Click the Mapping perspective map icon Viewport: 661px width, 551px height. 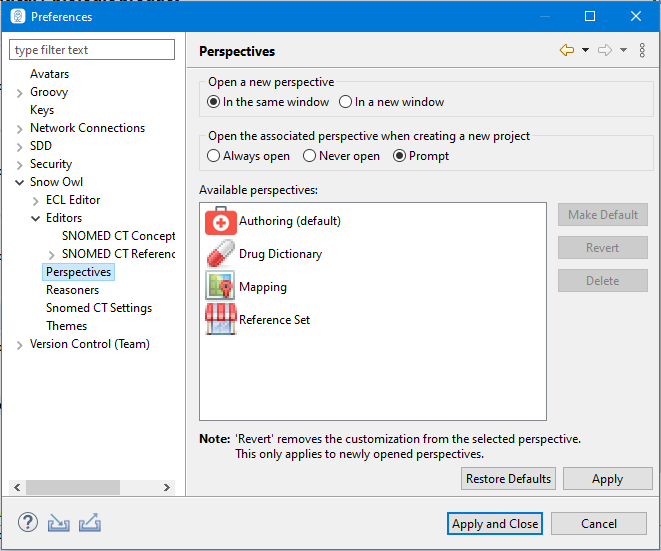tap(220, 287)
